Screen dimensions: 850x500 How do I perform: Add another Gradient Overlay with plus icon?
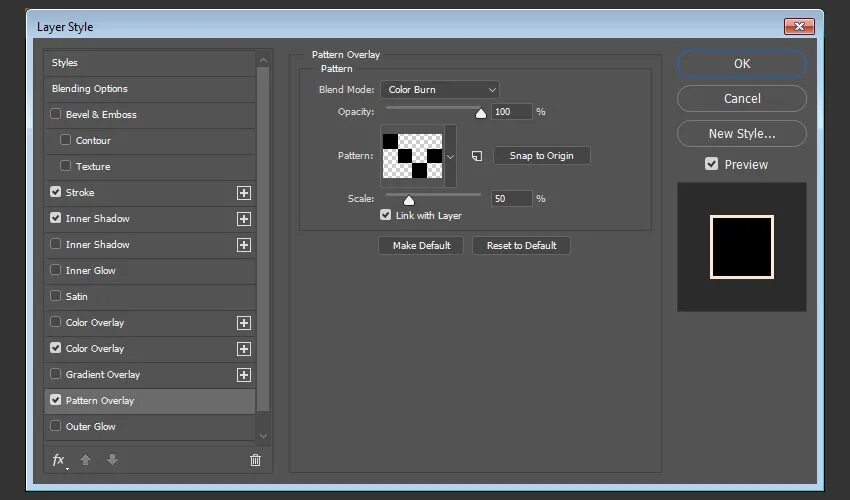(244, 375)
